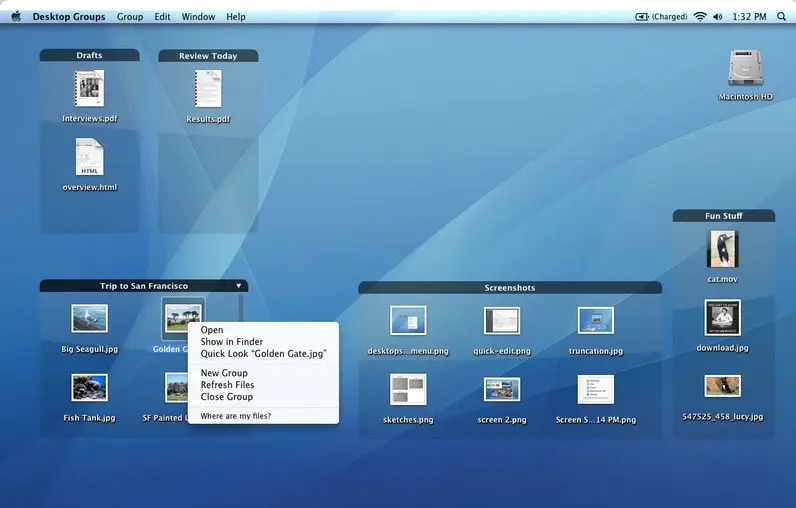Select the download.jpg thumbnail

(x=722, y=318)
